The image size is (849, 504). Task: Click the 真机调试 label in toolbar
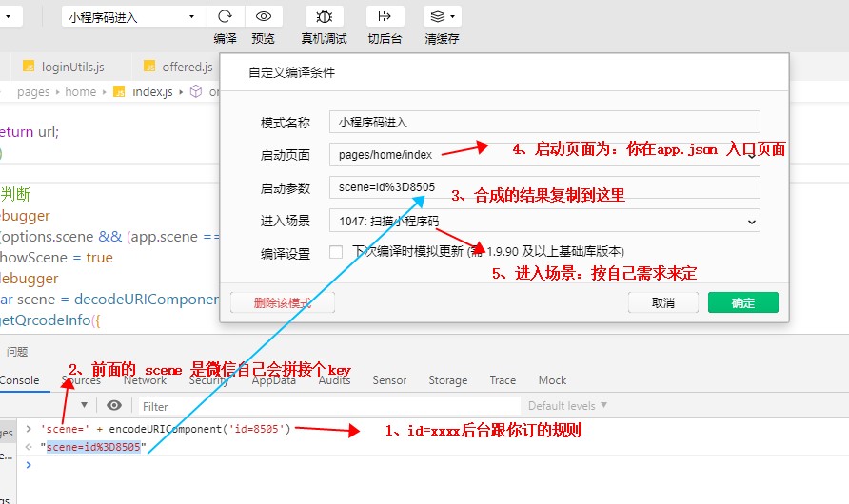coord(324,39)
